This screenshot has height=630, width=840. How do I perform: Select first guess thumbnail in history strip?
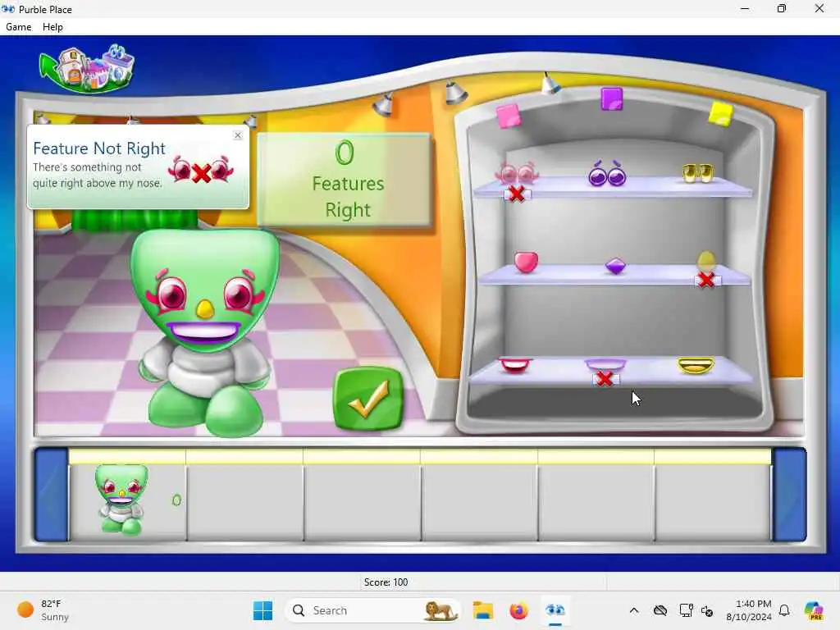(x=121, y=500)
